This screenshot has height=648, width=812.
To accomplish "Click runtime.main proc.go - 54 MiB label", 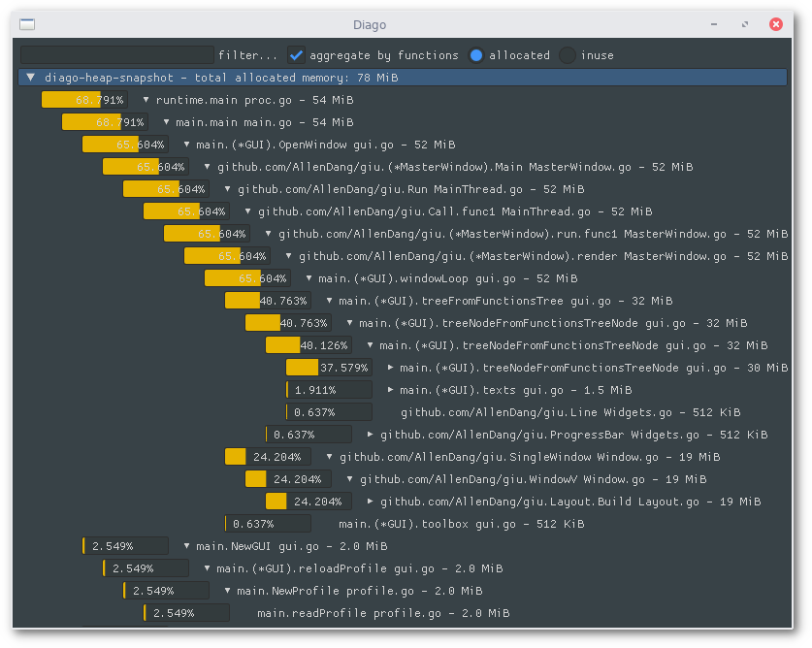I will click(254, 100).
